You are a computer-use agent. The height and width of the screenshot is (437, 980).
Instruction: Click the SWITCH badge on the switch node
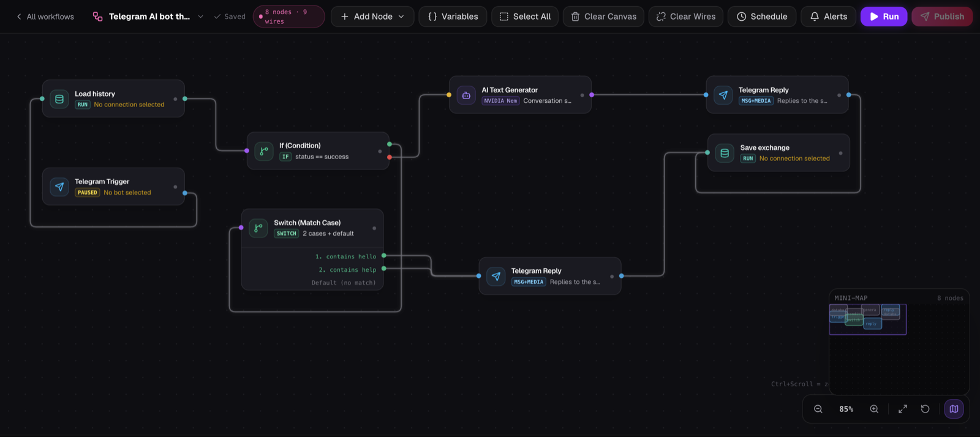click(x=286, y=234)
